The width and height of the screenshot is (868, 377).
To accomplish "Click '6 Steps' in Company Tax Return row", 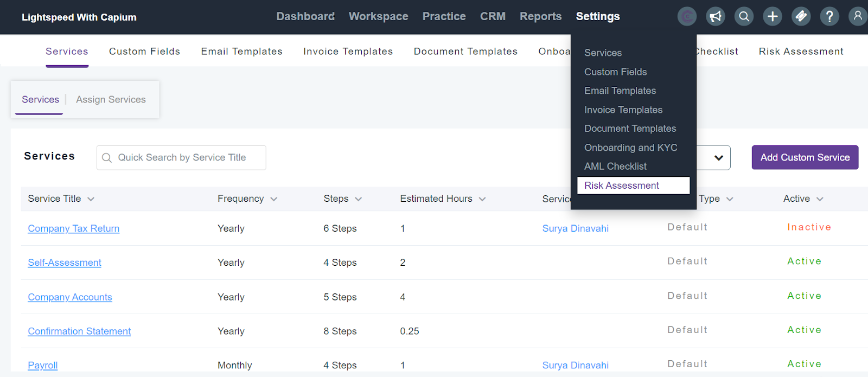I will point(340,229).
